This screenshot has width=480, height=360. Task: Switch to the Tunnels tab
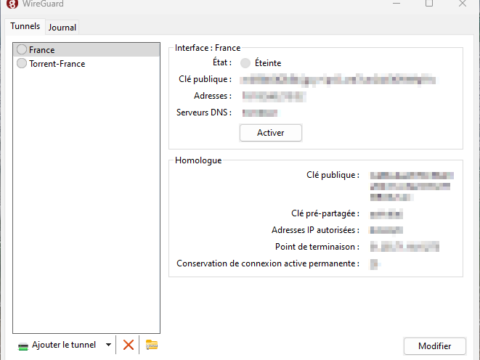coord(25,26)
